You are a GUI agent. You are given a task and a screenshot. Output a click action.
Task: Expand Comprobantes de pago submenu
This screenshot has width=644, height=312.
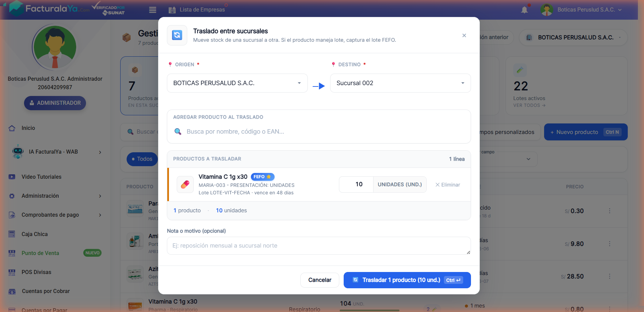tap(100, 215)
